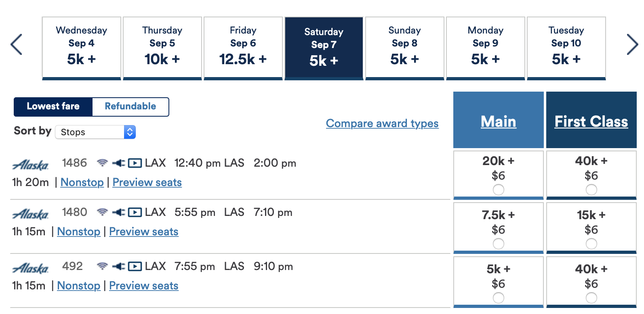Image resolution: width=644 pixels, height=314 pixels.
Task: Open the Compare award types link
Action: [382, 123]
